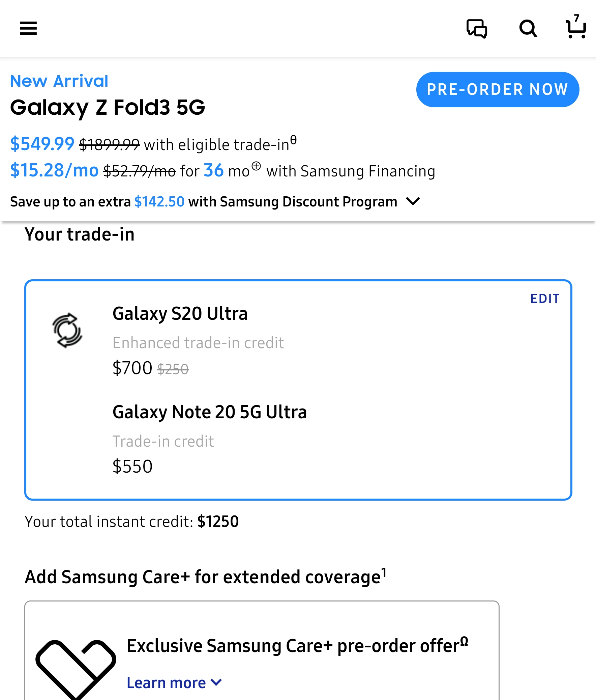
Task: Select the Galaxy S20 Ultra trade-in entry
Action: pyautogui.click(x=180, y=313)
